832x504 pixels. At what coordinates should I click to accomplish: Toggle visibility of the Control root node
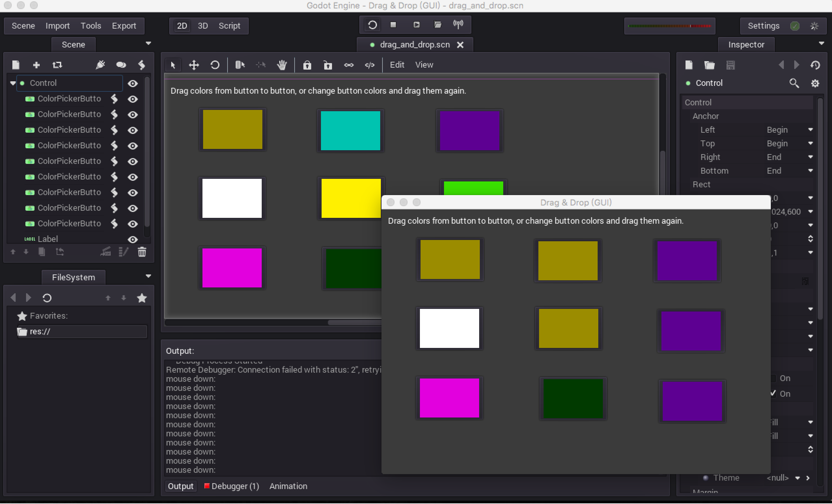133,83
